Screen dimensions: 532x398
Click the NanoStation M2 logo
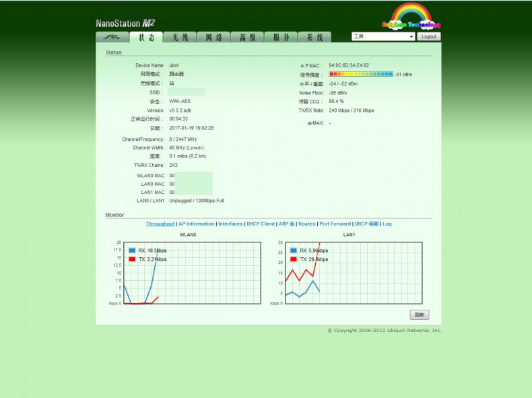125,23
